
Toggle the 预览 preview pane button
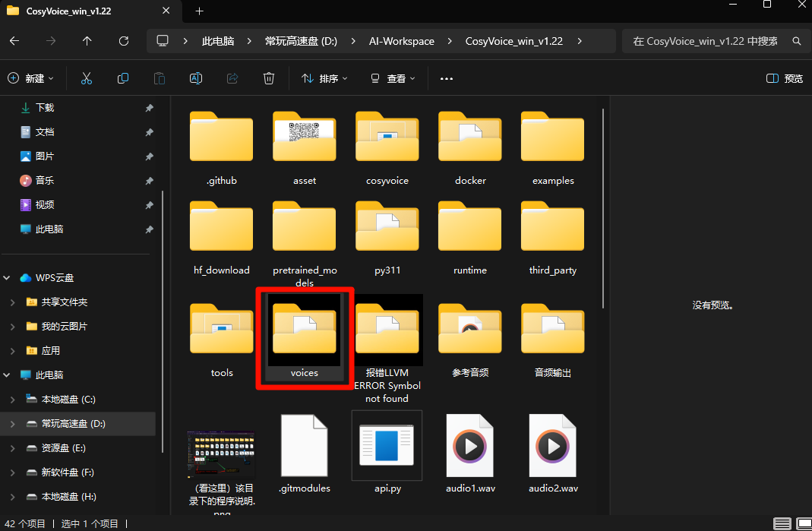pos(785,78)
